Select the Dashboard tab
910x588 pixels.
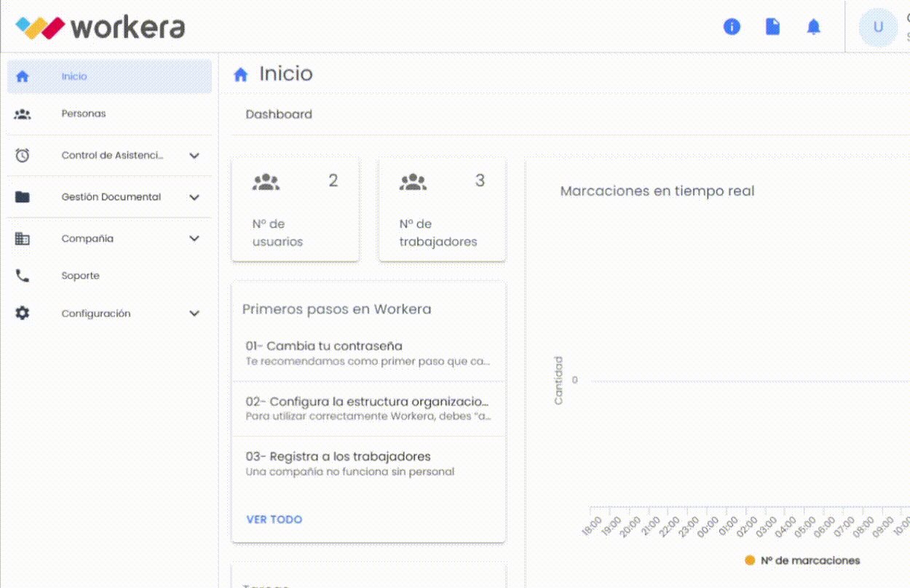pyautogui.click(x=279, y=114)
